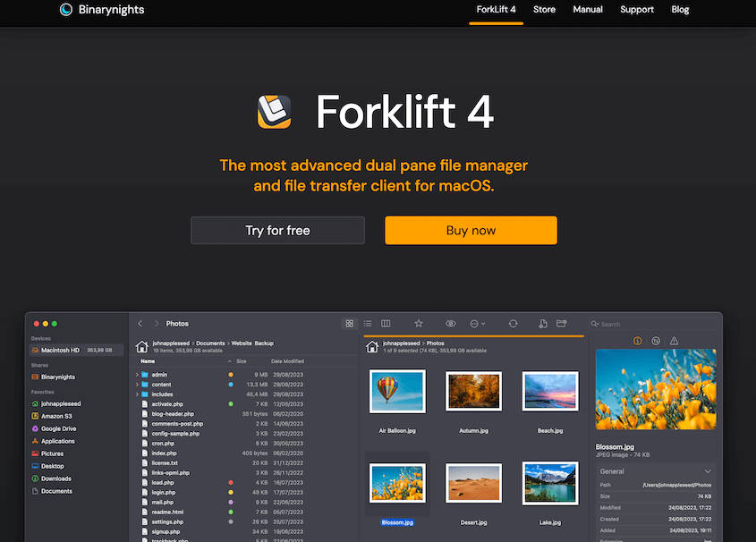Screen dimensions: 756x542
Task: Click the Buy now button
Action: tap(471, 230)
